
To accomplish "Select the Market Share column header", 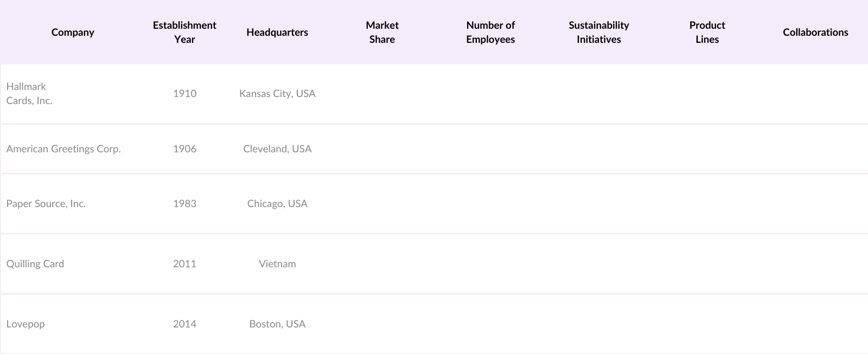I will click(x=382, y=32).
